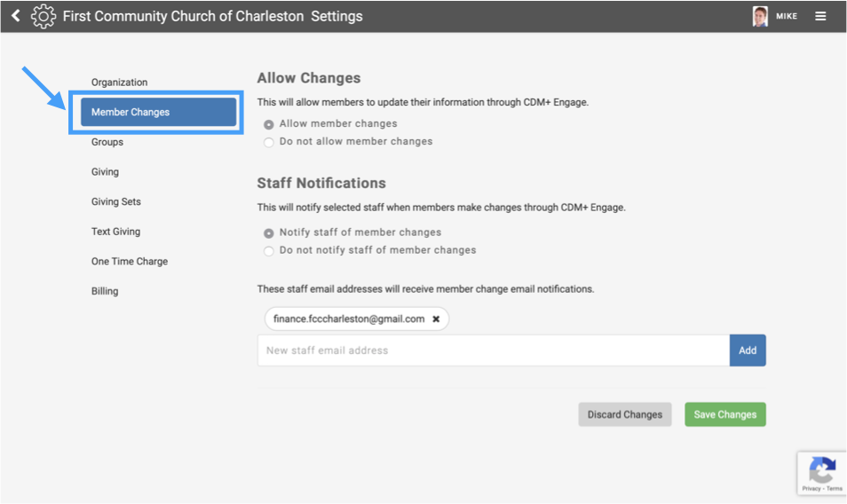Viewport: 847px width, 504px height.
Task: Focus the New staff email address field
Action: click(x=493, y=350)
